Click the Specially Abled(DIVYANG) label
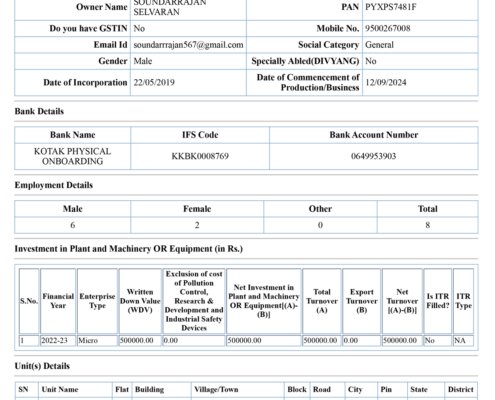Image resolution: width=495 pixels, height=400 pixels. click(305, 61)
